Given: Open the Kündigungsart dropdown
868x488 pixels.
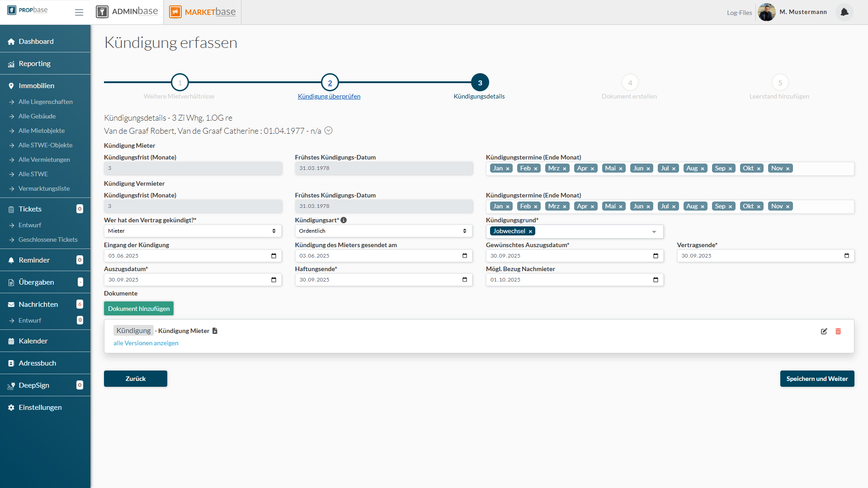Looking at the screenshot, I should click(x=383, y=231).
